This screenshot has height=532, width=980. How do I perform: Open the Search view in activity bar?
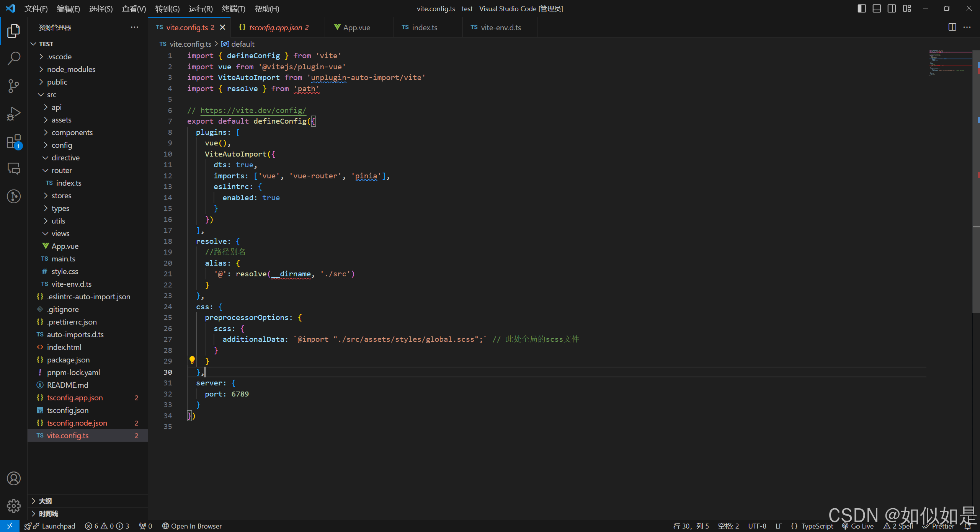(x=14, y=59)
